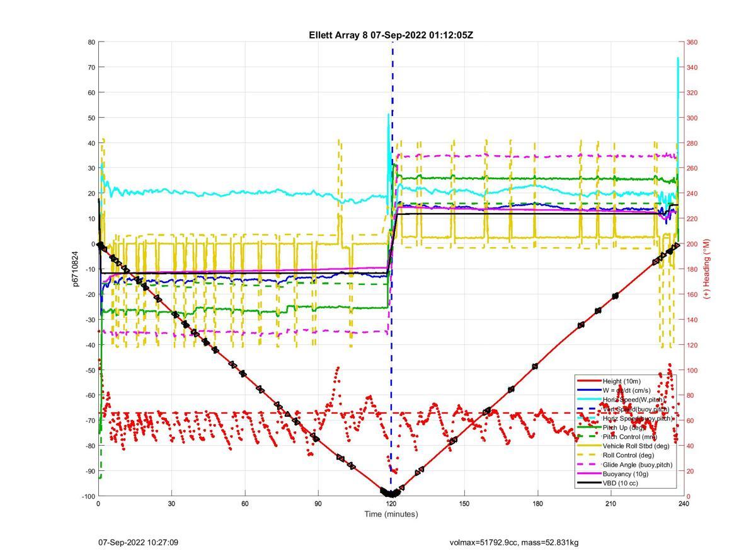Select x-axis tick label "90" minutes
Image resolution: width=756 pixels, height=558 pixels.
point(318,504)
